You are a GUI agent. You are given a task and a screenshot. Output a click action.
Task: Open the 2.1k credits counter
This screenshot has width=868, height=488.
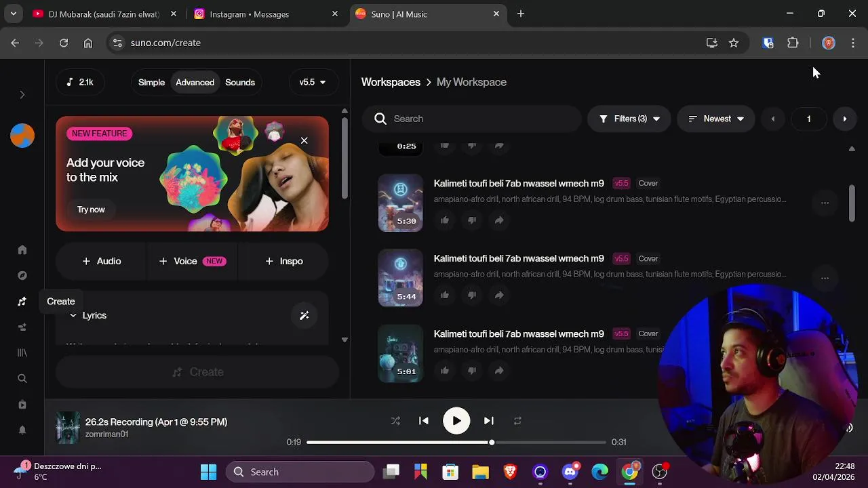click(80, 82)
